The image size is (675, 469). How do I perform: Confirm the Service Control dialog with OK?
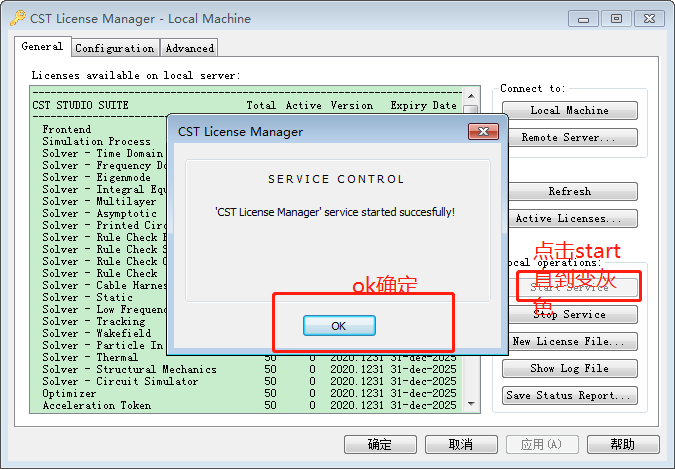339,326
